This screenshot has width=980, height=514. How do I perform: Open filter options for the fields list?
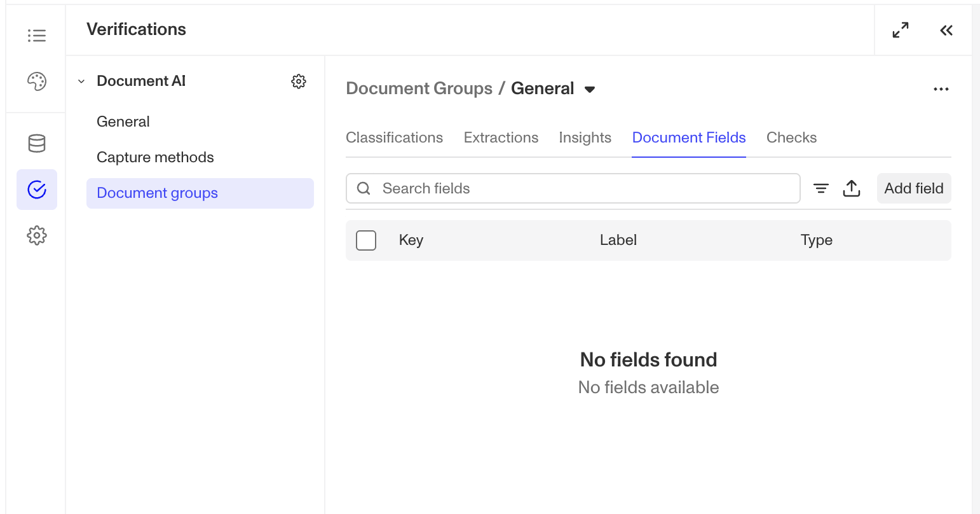[x=820, y=188]
